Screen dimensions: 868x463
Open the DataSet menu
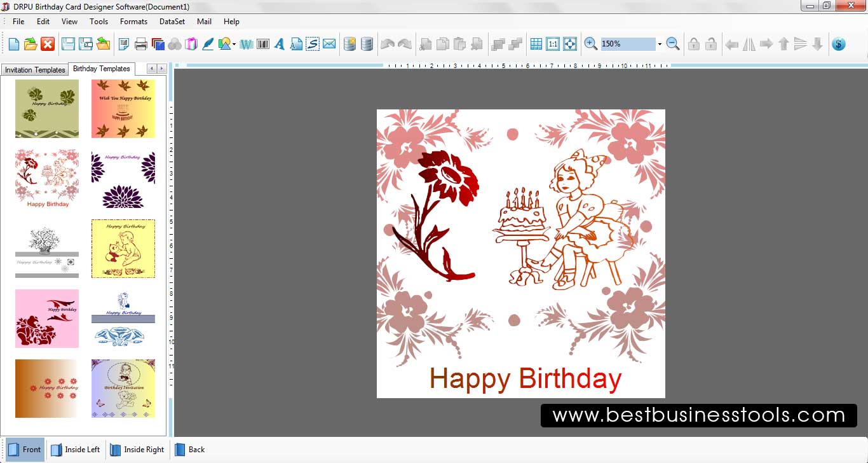pos(172,21)
